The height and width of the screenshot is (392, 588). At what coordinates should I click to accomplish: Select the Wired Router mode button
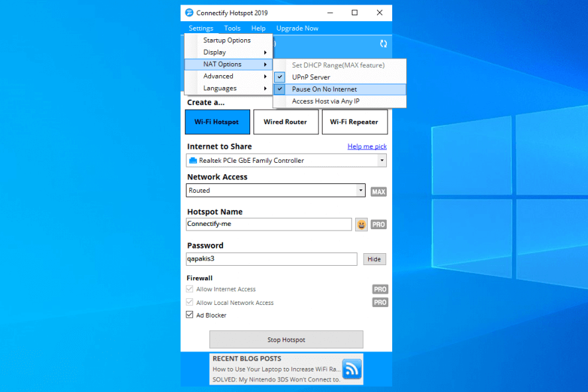[286, 122]
